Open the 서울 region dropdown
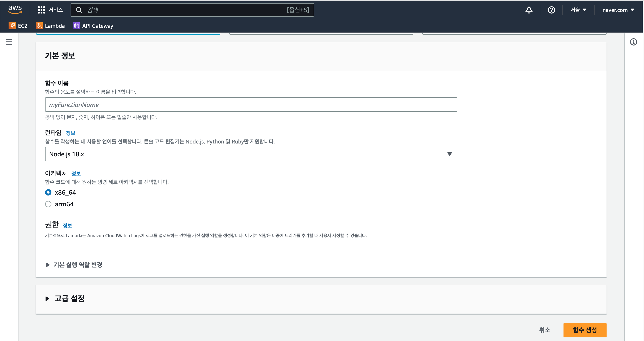Screen dimensions: 644x341 pos(578,10)
